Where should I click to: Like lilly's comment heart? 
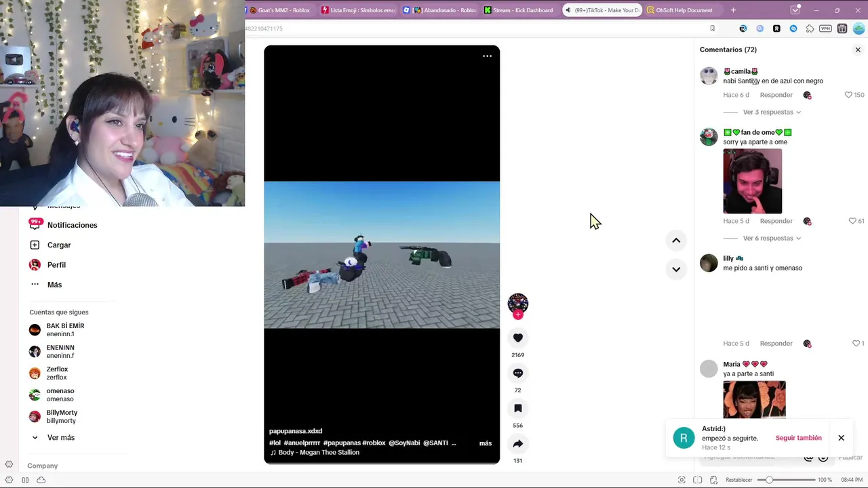pyautogui.click(x=856, y=344)
